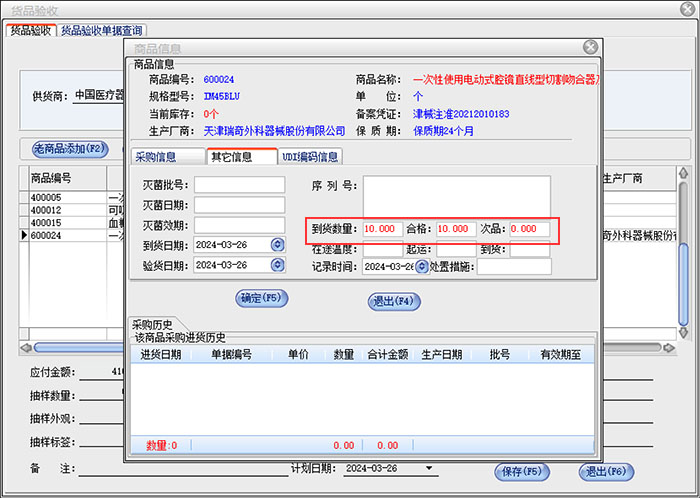Select the 到货数量 quantity field

pos(384,229)
